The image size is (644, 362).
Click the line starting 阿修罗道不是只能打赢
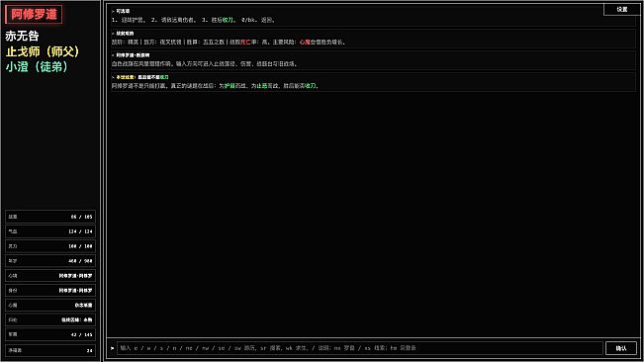point(215,86)
